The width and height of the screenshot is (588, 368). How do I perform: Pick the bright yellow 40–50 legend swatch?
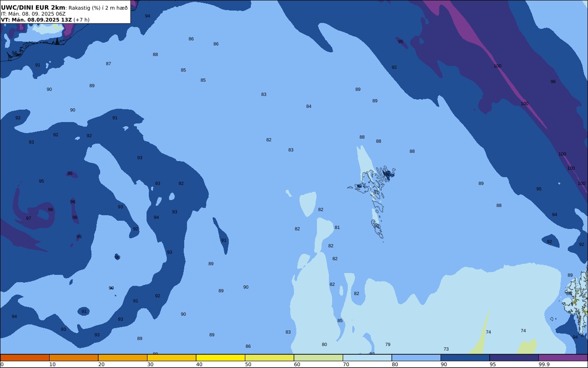(220, 357)
